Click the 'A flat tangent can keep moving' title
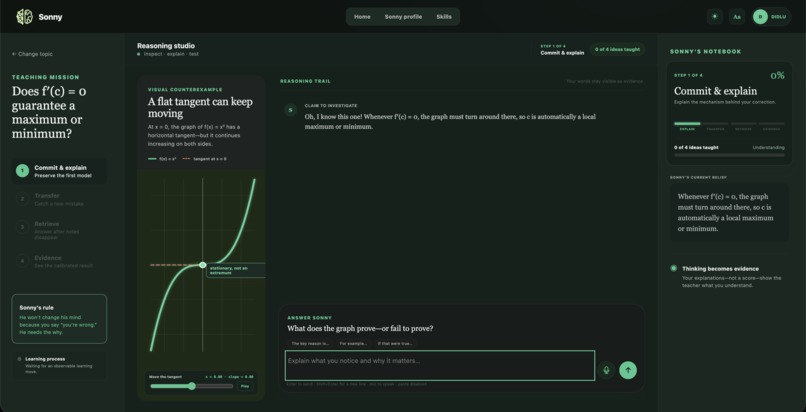The height and width of the screenshot is (412, 806). 200,107
